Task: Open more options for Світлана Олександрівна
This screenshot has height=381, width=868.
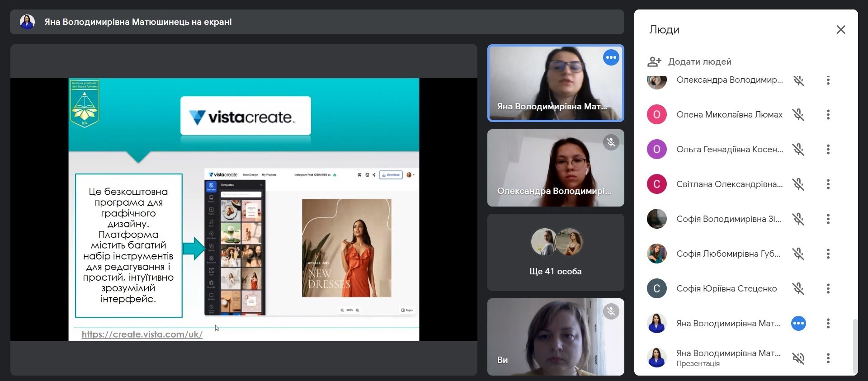Action: tap(828, 184)
